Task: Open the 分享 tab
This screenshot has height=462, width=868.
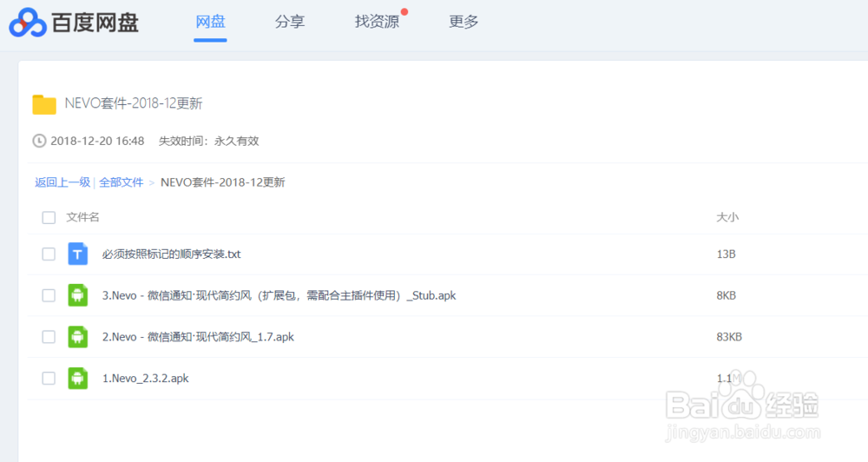Action: (290, 22)
